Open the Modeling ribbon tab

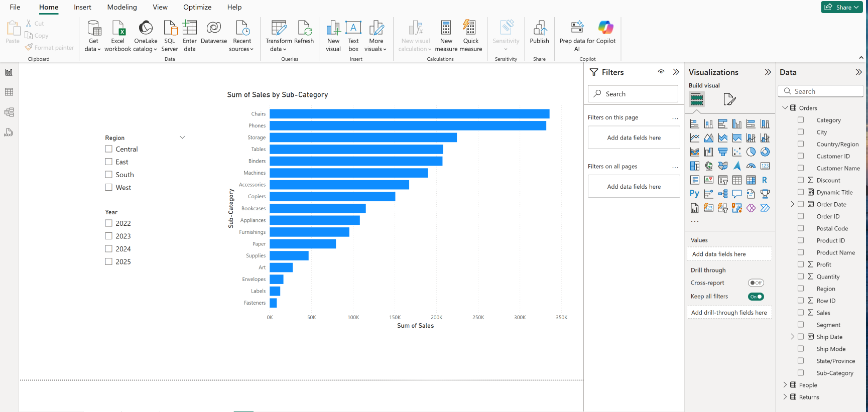[x=122, y=7]
